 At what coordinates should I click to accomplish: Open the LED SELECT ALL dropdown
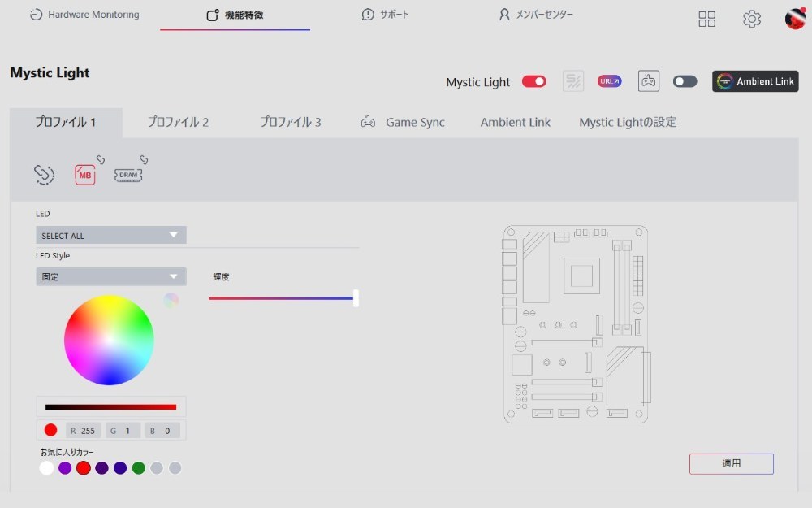click(110, 236)
